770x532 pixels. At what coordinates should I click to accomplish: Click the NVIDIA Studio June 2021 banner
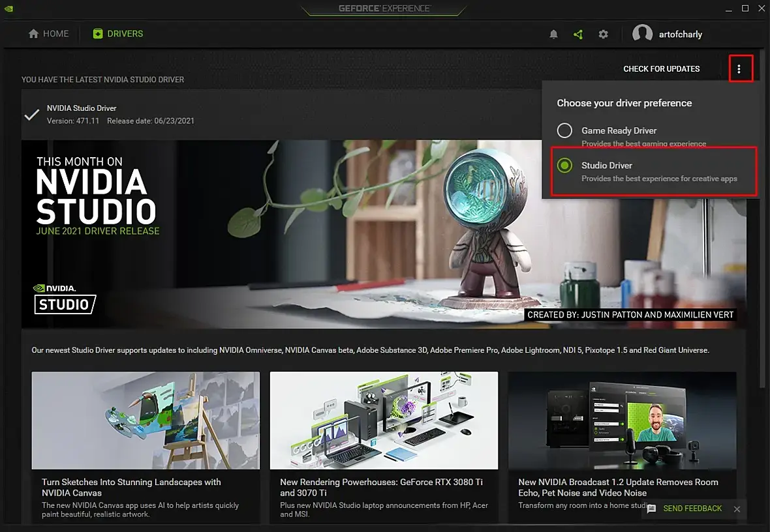click(384, 235)
